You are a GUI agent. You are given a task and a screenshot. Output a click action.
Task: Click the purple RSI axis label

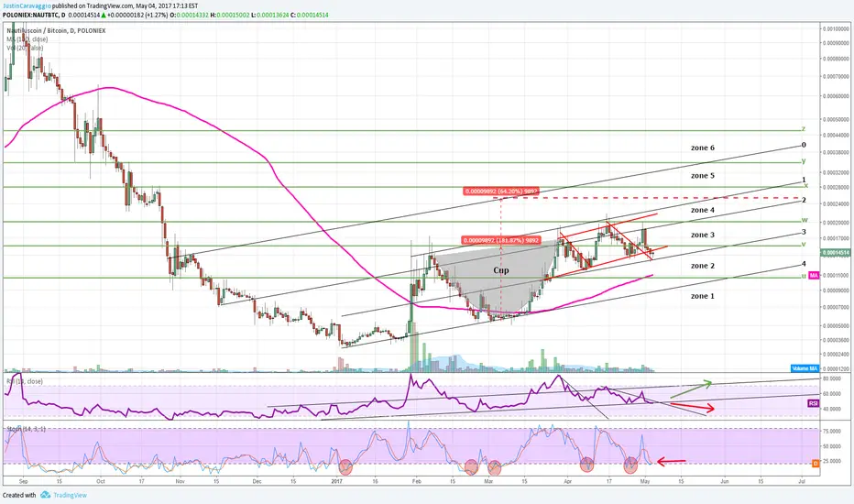813,404
